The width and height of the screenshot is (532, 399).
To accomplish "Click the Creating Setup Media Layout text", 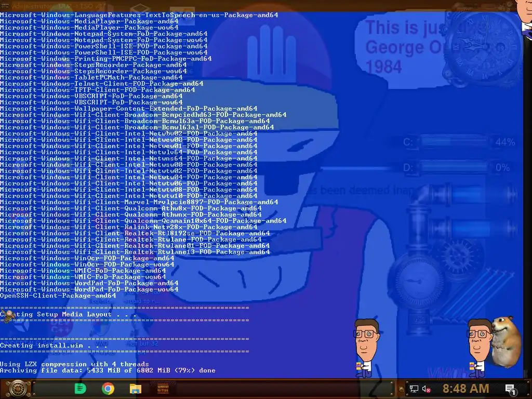I will pyautogui.click(x=68, y=314).
